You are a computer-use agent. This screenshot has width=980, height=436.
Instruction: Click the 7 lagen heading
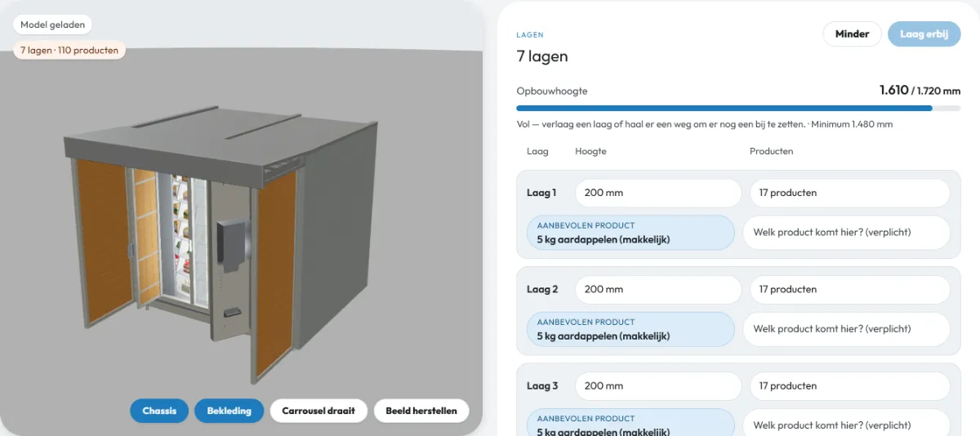(x=542, y=56)
